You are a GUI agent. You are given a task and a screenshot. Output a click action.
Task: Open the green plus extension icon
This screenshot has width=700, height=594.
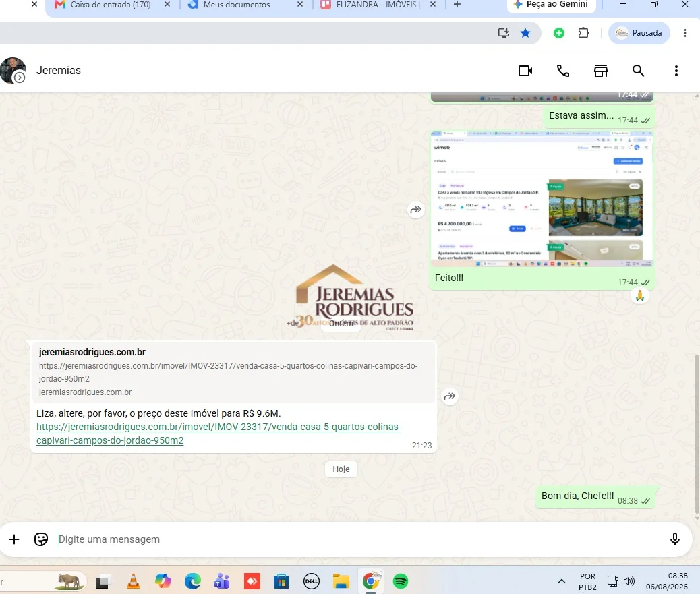tap(559, 33)
